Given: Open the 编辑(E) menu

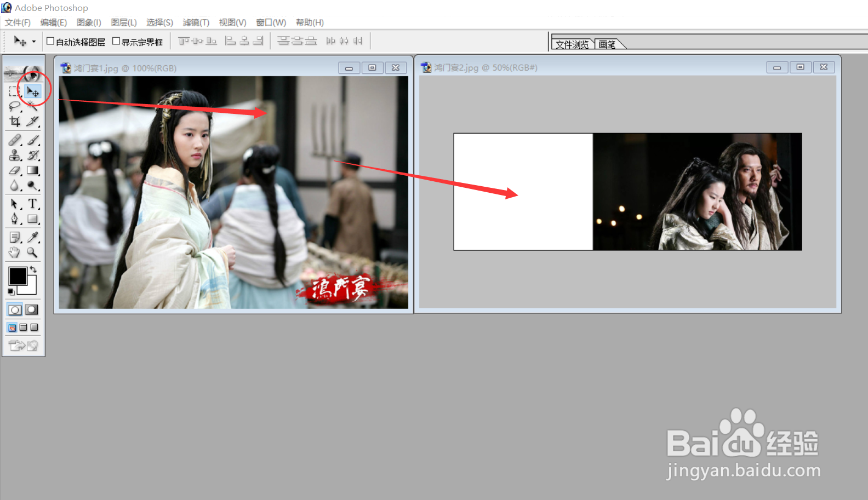Looking at the screenshot, I should (54, 22).
